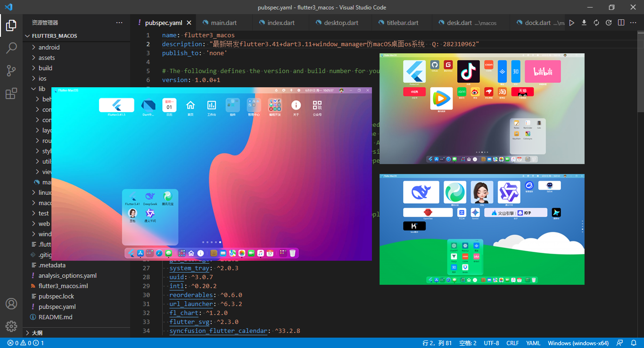Click the Run play icon in editor toolbar
This screenshot has height=348, width=644.
pyautogui.click(x=572, y=23)
